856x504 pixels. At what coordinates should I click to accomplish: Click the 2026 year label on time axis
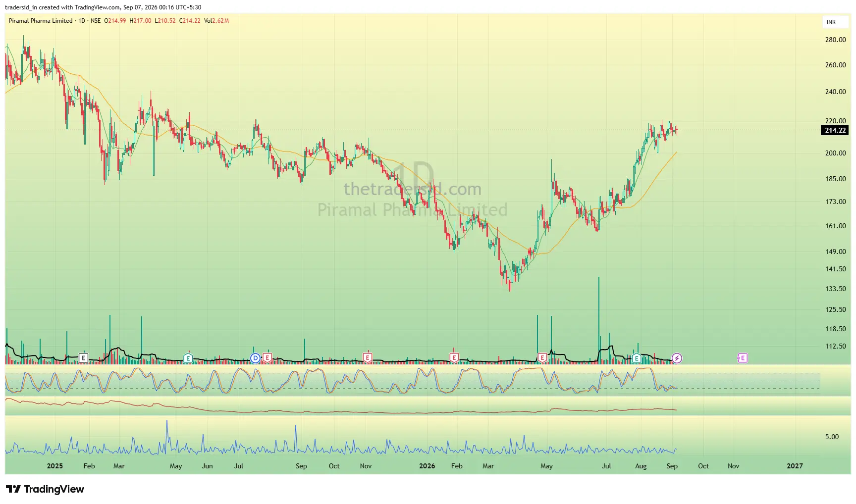tap(427, 466)
